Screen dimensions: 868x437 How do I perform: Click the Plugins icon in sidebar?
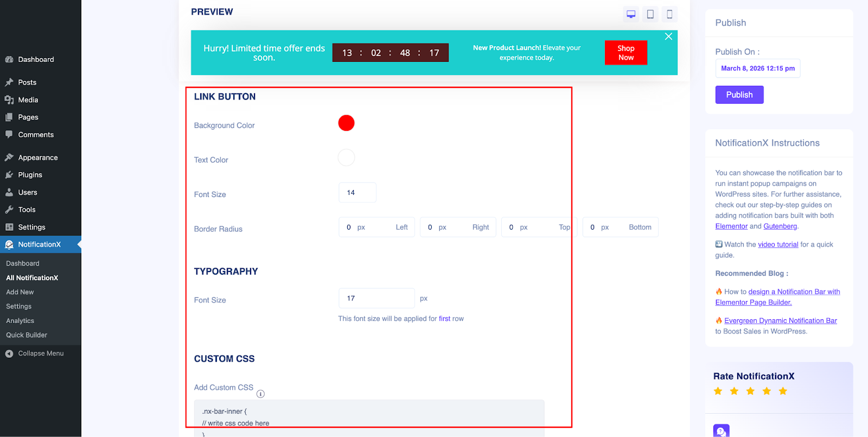click(x=9, y=175)
